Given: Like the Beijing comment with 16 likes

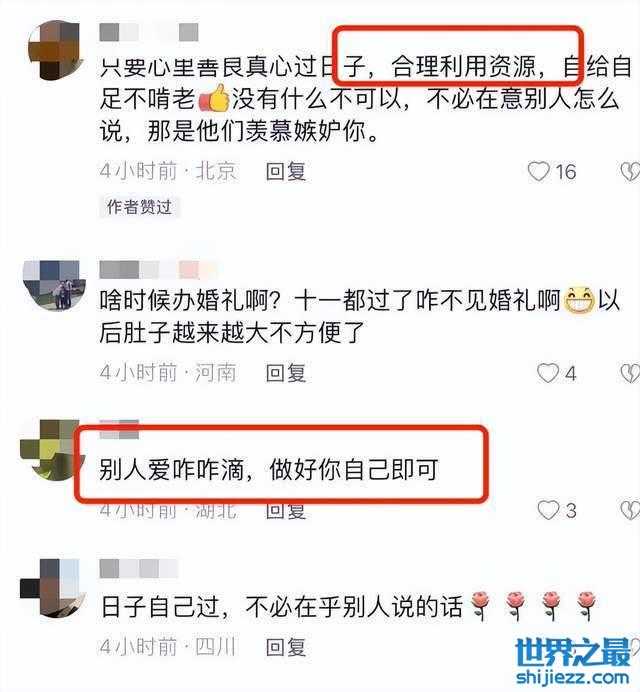Looking at the screenshot, I should [539, 171].
